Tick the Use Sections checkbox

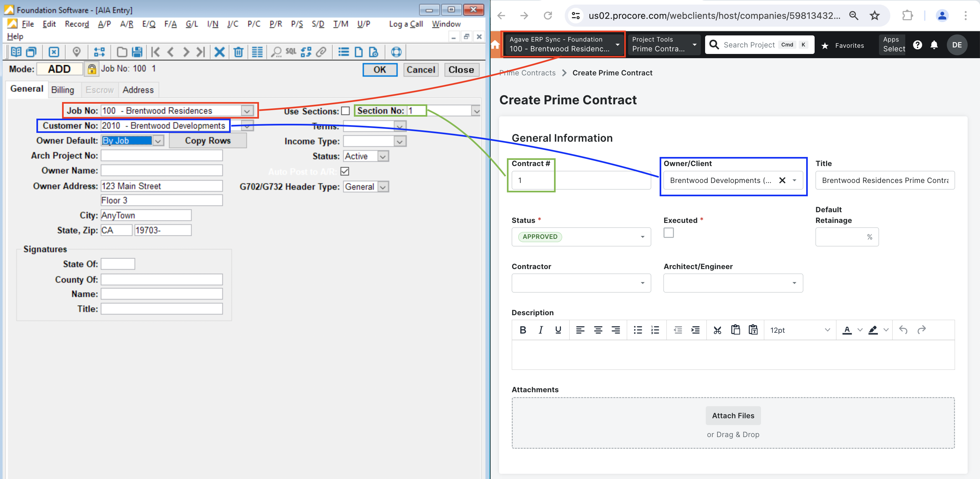click(x=345, y=111)
